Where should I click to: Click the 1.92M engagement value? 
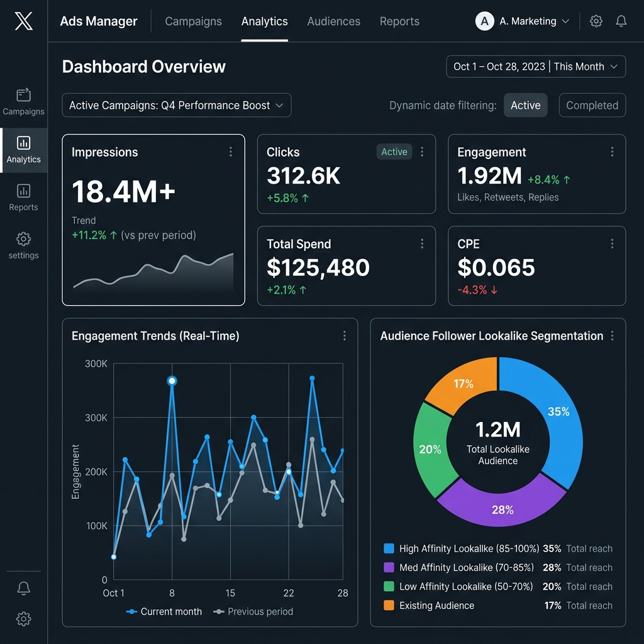(x=489, y=176)
